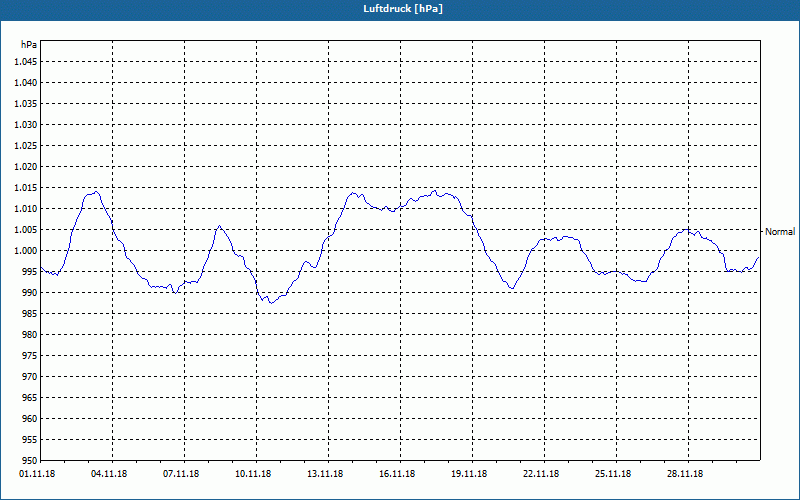Image resolution: width=800 pixels, height=500 pixels.
Task: Click the 975 y-axis value
Action: tap(30, 356)
